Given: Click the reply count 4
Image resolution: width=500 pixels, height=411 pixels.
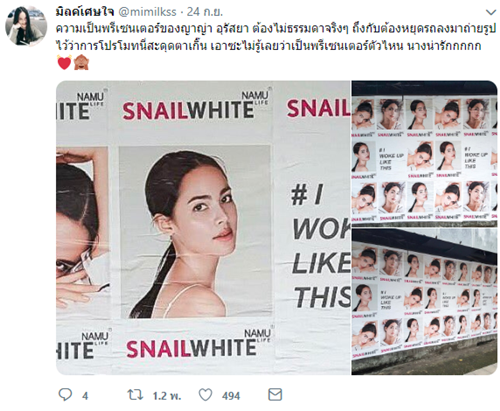Looking at the screenshot, I should pyautogui.click(x=85, y=396).
